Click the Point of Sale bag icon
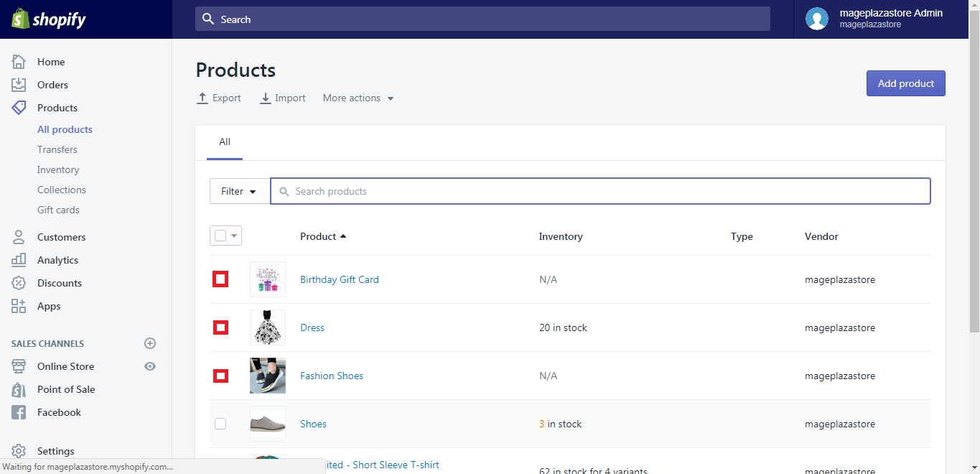 point(19,389)
